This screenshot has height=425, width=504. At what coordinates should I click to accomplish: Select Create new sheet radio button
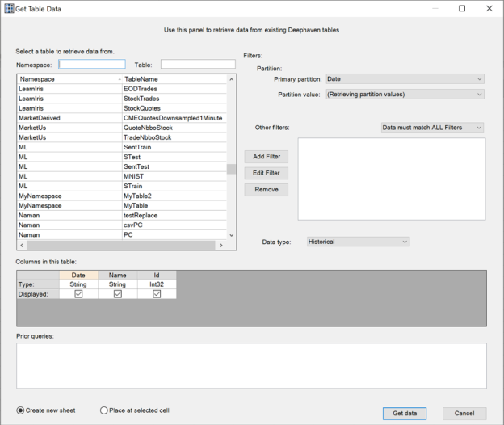pos(21,410)
